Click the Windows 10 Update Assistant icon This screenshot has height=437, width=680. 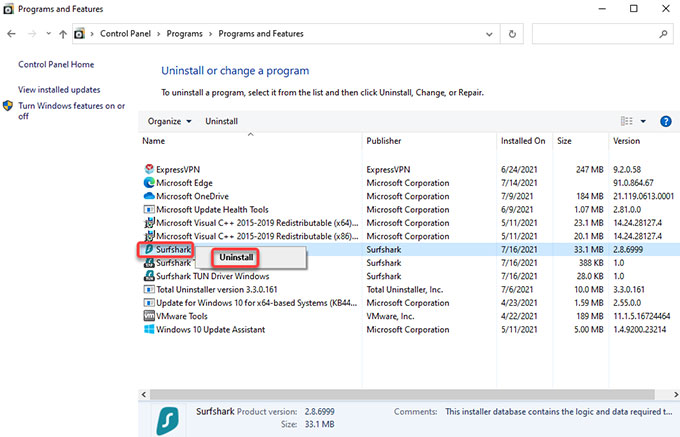pyautogui.click(x=149, y=329)
